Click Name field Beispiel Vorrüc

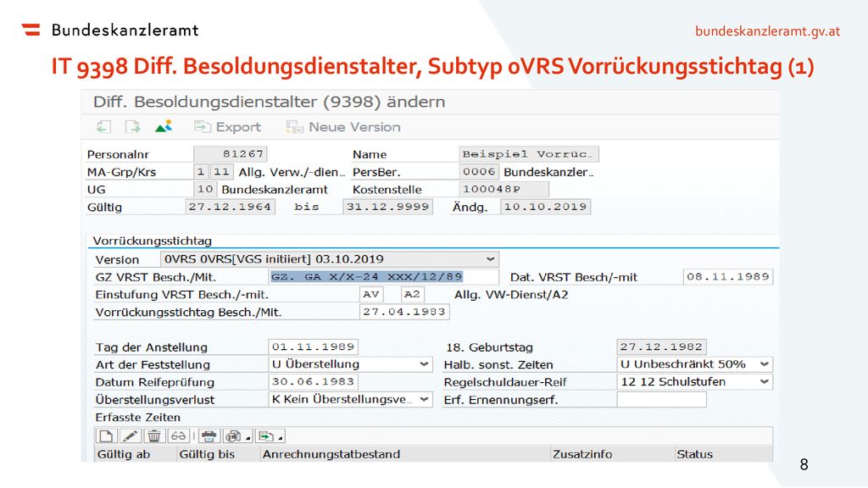pos(529,154)
